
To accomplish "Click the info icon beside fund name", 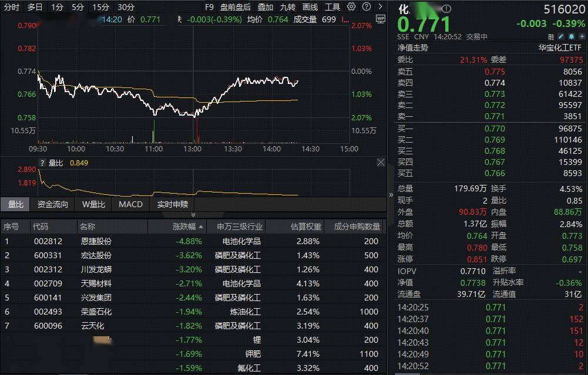I will [x=446, y=9].
